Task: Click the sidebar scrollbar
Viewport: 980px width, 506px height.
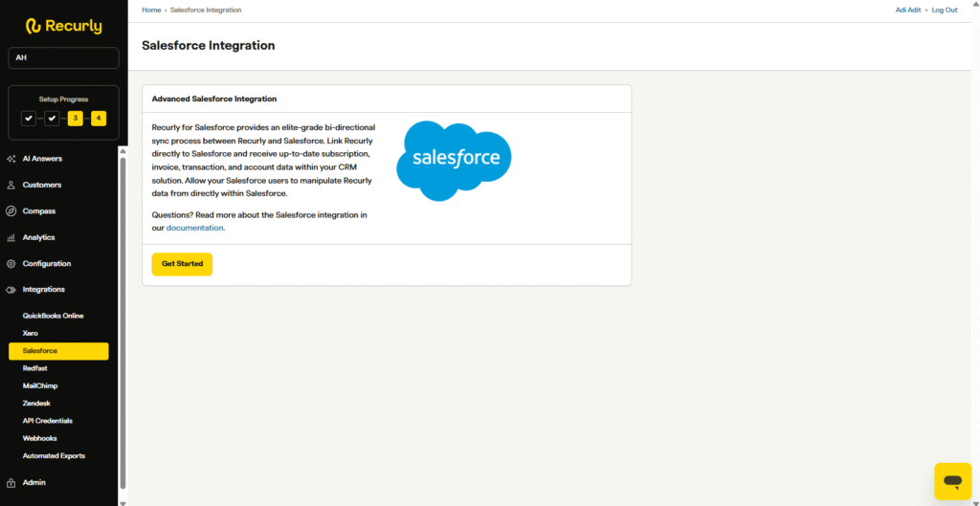Action: tap(122, 323)
